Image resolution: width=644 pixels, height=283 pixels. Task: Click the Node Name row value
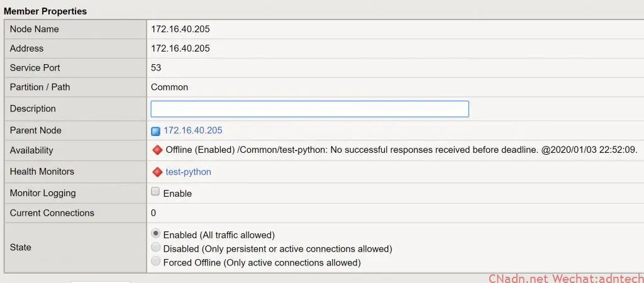(180, 29)
